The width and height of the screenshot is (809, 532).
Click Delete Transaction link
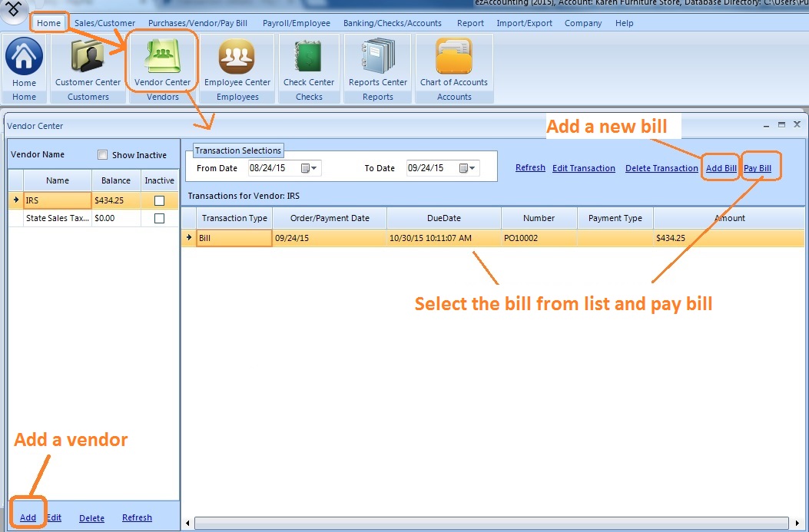pyautogui.click(x=661, y=168)
